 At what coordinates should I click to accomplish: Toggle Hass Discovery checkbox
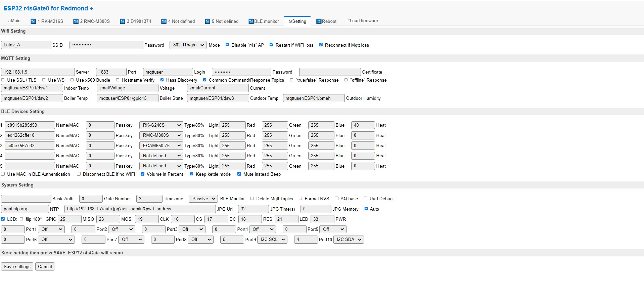pyautogui.click(x=162, y=80)
